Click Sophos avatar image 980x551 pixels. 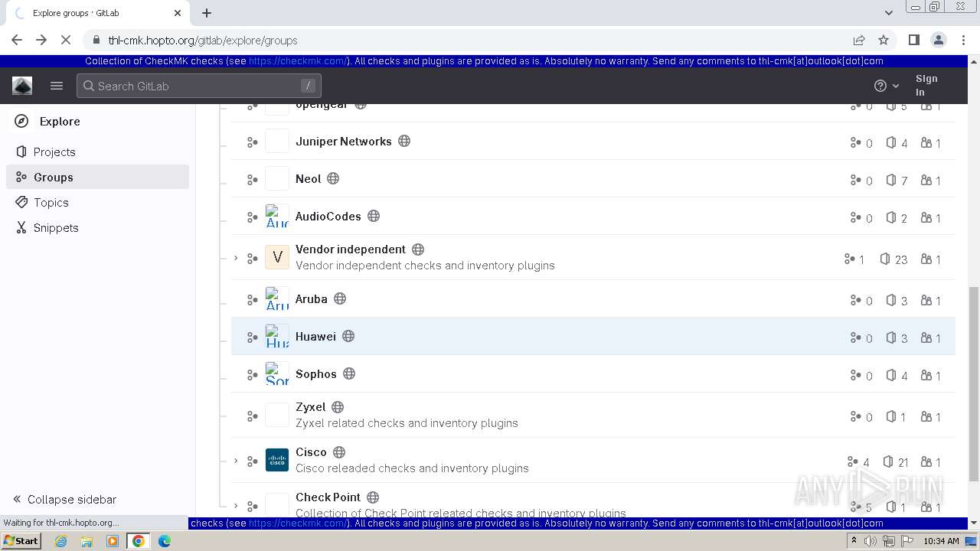pyautogui.click(x=277, y=373)
